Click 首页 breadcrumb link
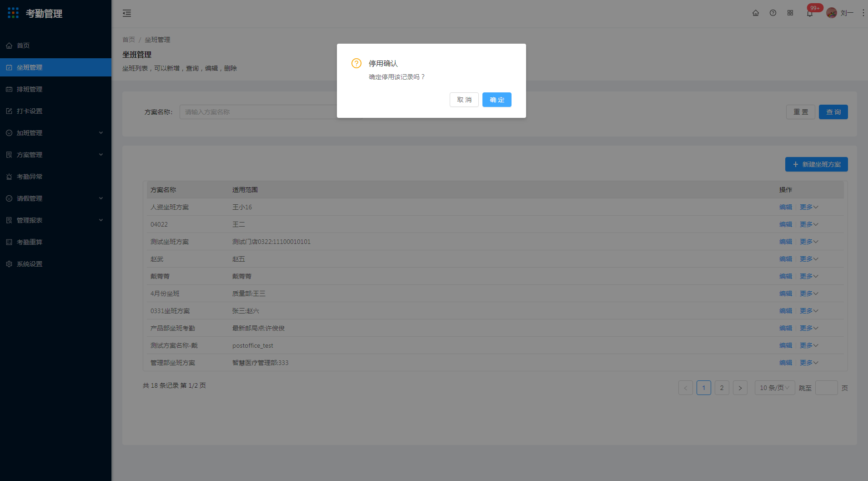Viewport: 868px width, 481px height. [129, 40]
